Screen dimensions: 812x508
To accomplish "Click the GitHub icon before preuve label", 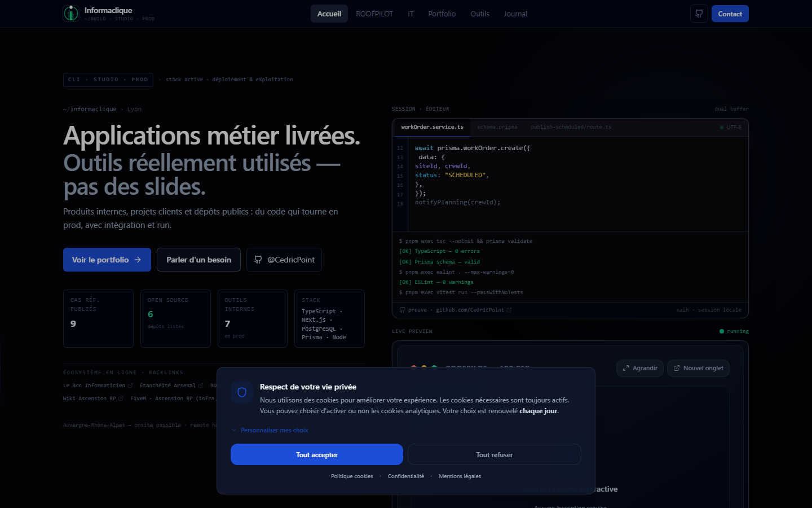I will pyautogui.click(x=403, y=310).
